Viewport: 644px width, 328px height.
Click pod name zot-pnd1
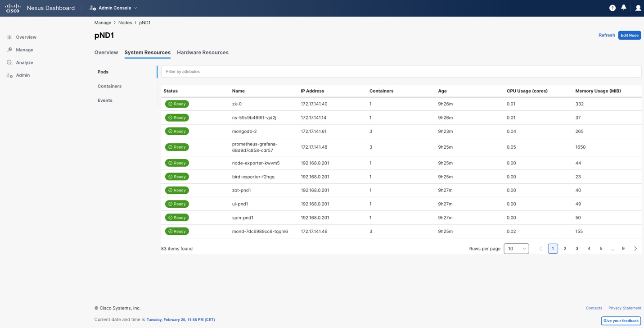(x=242, y=191)
